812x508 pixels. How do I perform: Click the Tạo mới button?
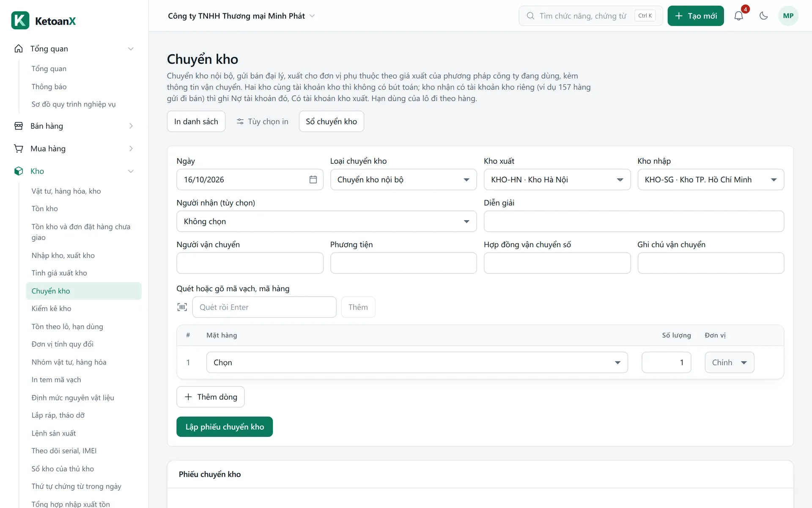click(696, 16)
